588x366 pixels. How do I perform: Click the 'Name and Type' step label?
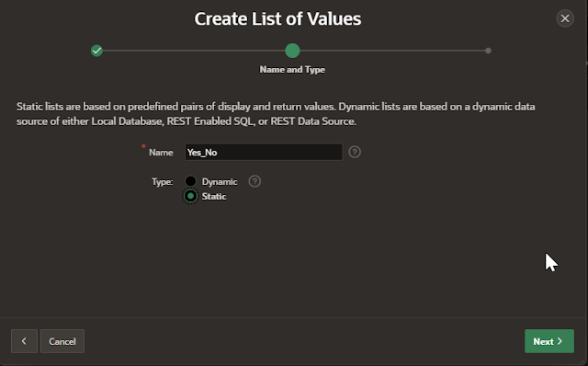[292, 70]
